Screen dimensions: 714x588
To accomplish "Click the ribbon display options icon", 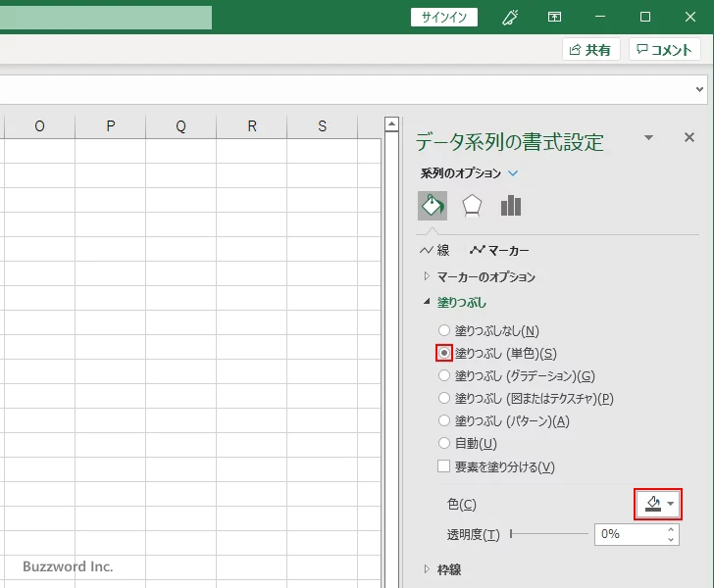I will tap(555, 17).
